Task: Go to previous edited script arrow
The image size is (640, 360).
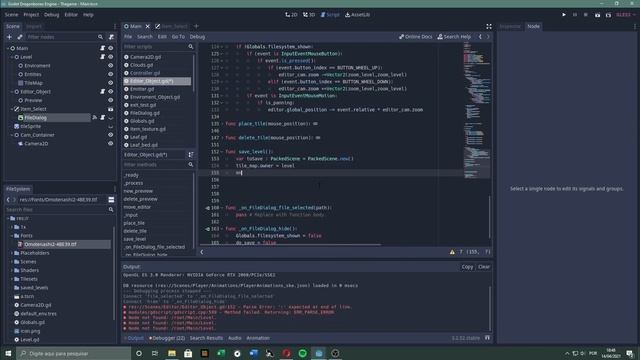Action: (x=480, y=37)
